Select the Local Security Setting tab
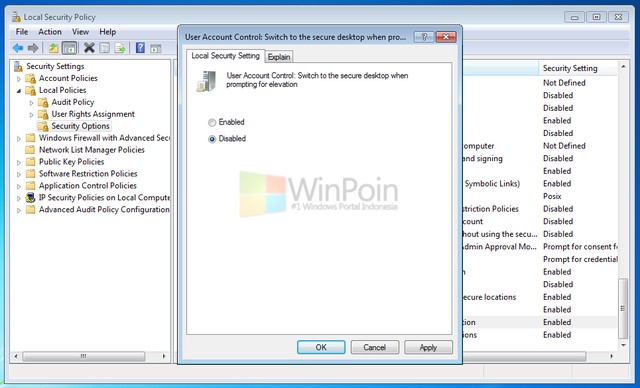The width and height of the screenshot is (640, 388). [x=225, y=55]
